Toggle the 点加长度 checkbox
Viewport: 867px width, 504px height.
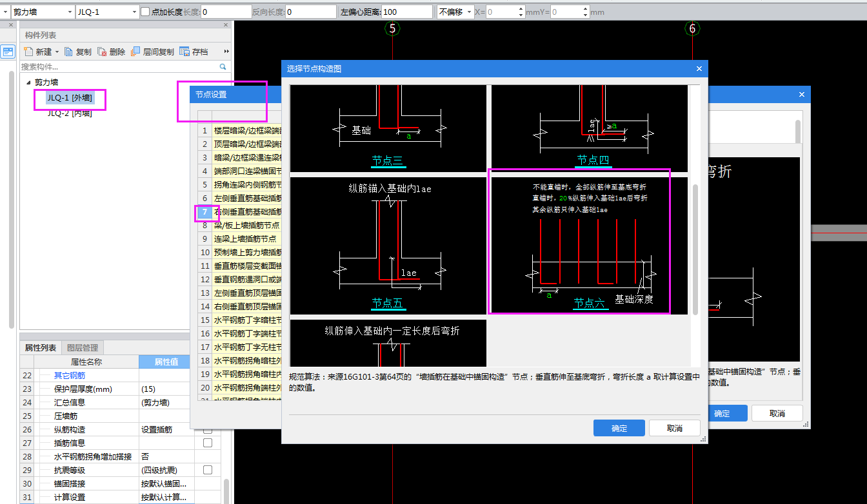pyautogui.click(x=145, y=12)
